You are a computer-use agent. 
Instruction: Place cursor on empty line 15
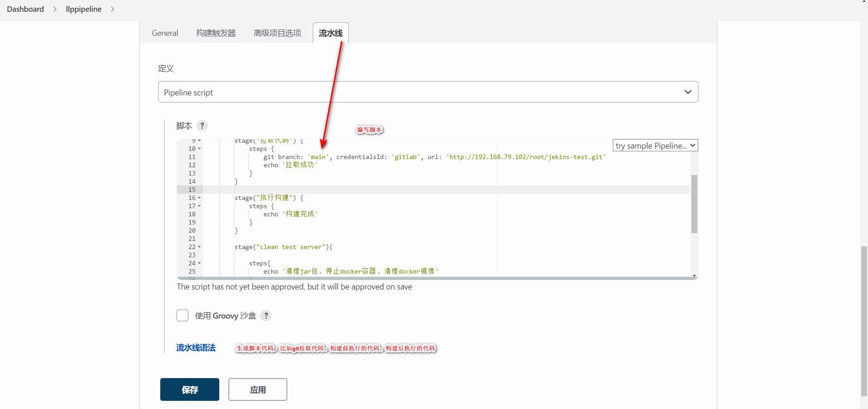(446, 190)
